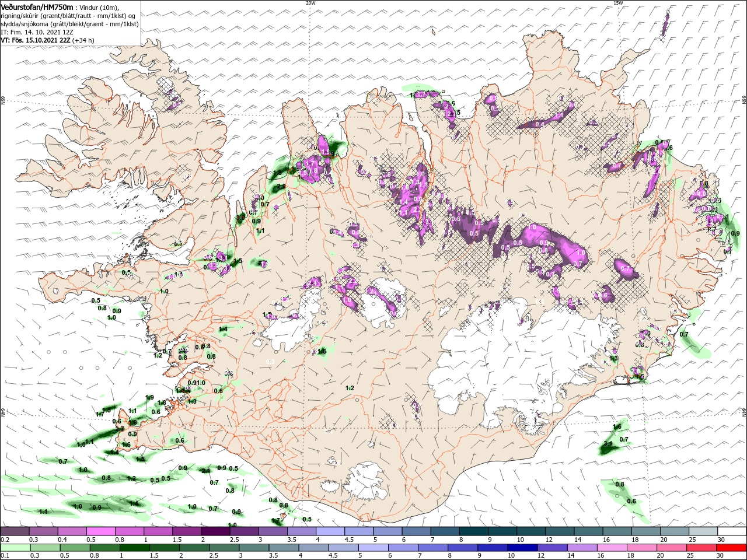
Task: Pick the bright red 30 rain legend swatch
Action: [x=732, y=548]
